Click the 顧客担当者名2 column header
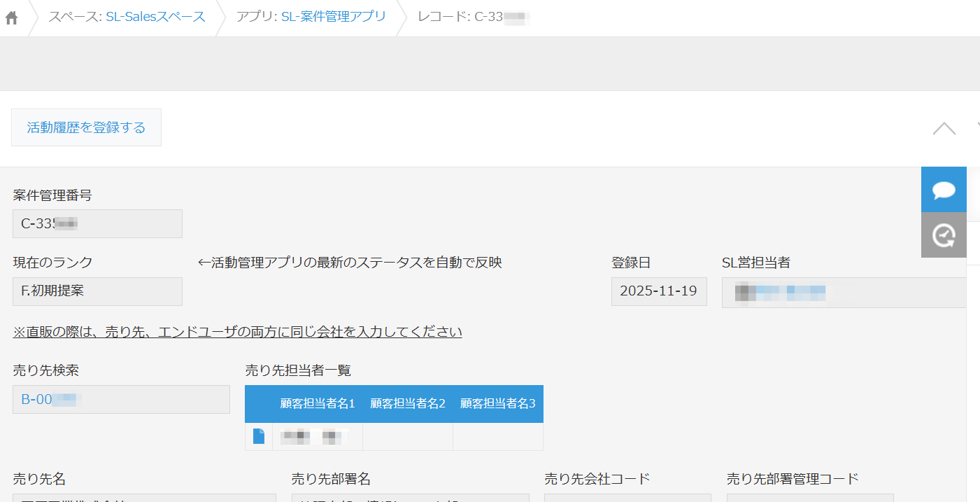The height and width of the screenshot is (502, 980). point(408,404)
